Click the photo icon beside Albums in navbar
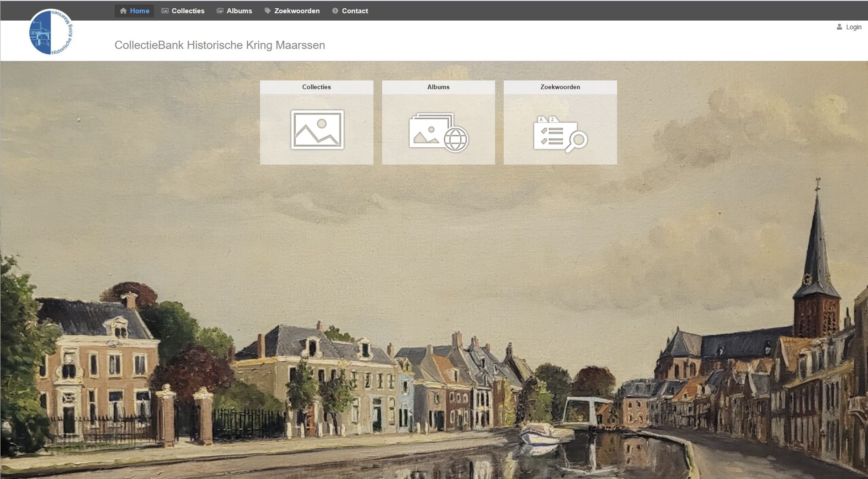Viewport: 868px width, 479px height. [x=220, y=11]
